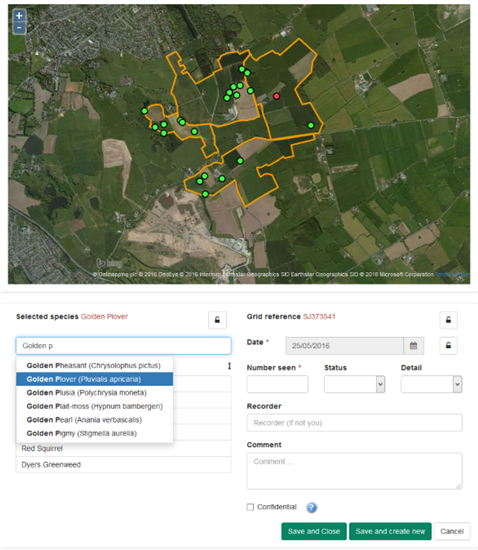Zoom out the map with minus button
Image resolution: width=478 pixels, height=550 pixels.
[x=19, y=28]
